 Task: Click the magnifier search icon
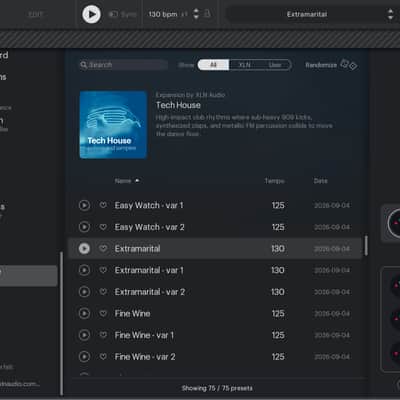point(84,65)
